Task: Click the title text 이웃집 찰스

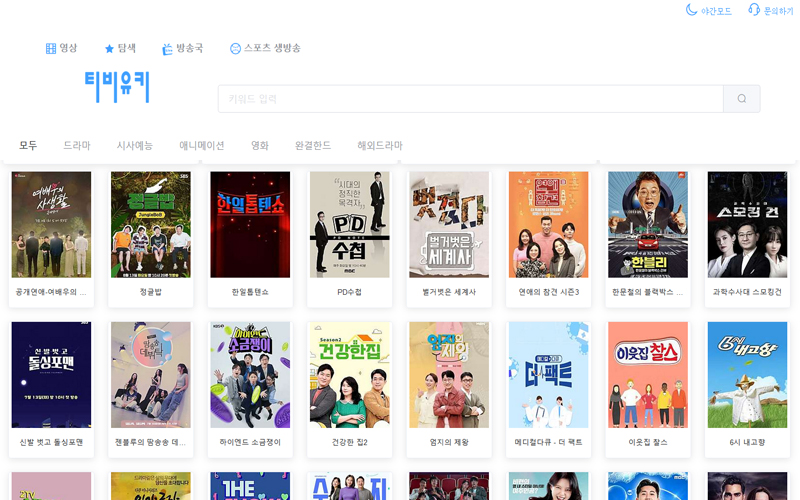Action: pos(648,442)
